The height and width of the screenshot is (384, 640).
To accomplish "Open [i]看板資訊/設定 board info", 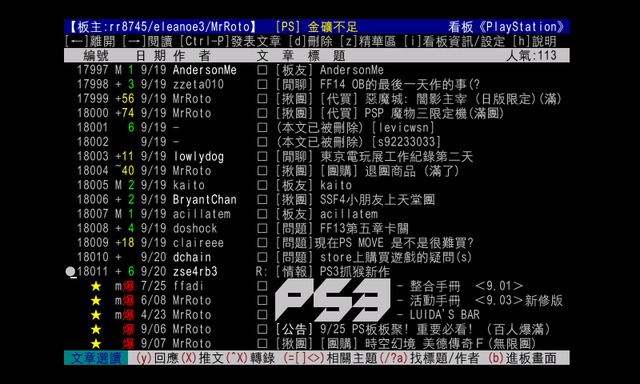I will tap(454, 41).
